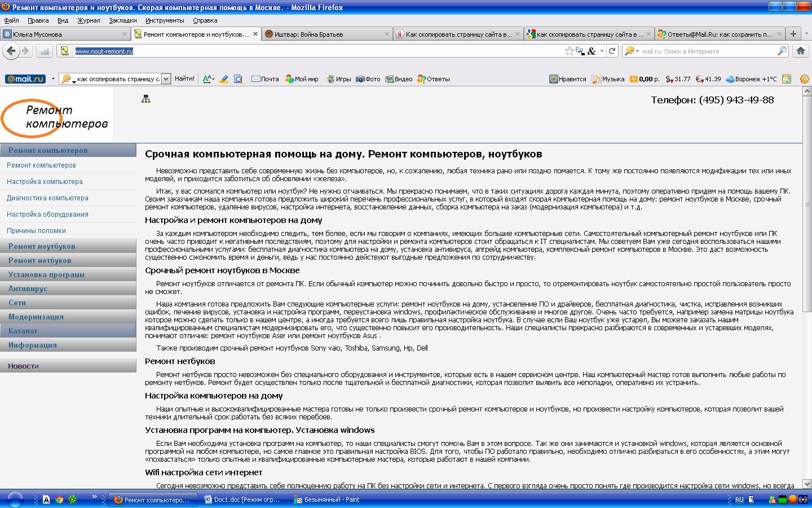
Task: Click the page search magnifier toolbar icon
Action: [238, 79]
